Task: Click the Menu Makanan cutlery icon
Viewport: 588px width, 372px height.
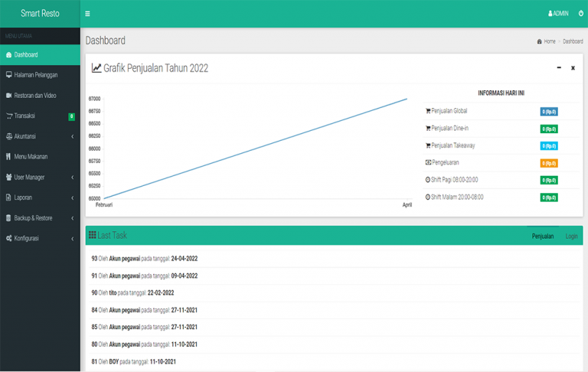Action: [8, 157]
